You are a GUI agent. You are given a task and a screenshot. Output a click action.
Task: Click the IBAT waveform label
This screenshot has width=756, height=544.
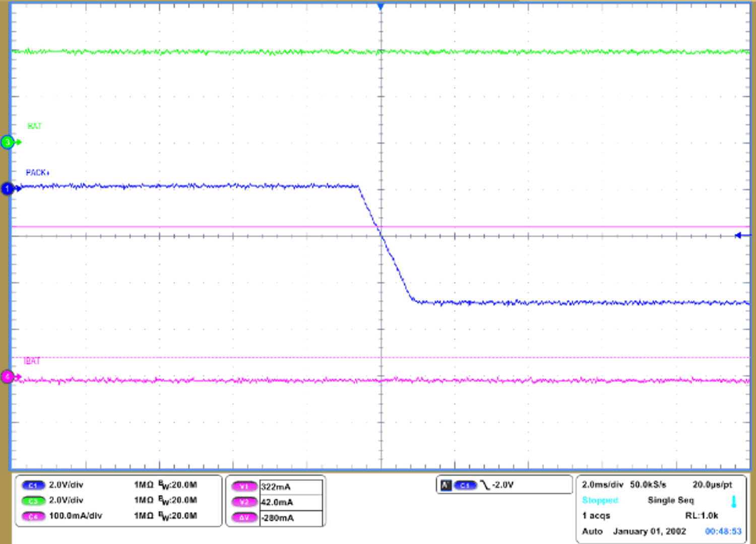32,361
